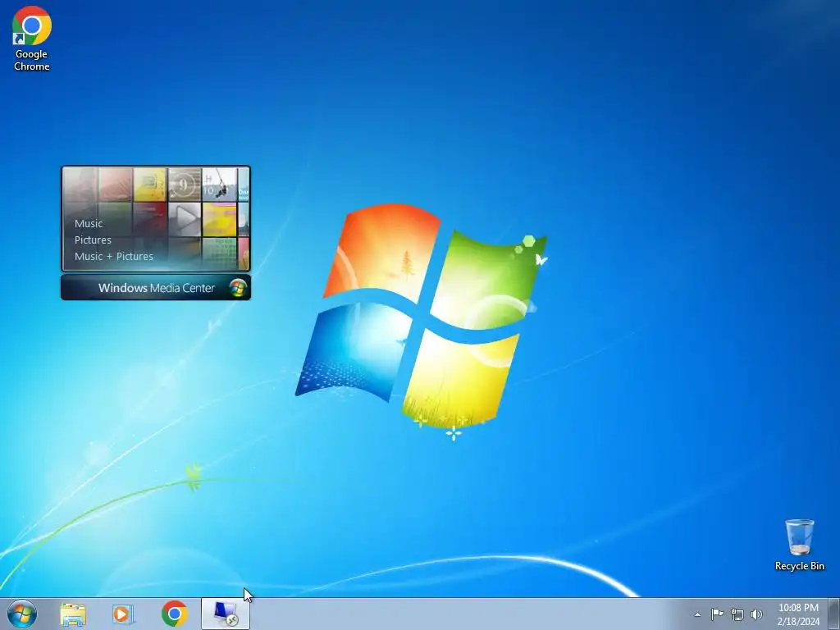Open the Action Center flag icon
Screen dimensions: 840x630
click(x=717, y=614)
